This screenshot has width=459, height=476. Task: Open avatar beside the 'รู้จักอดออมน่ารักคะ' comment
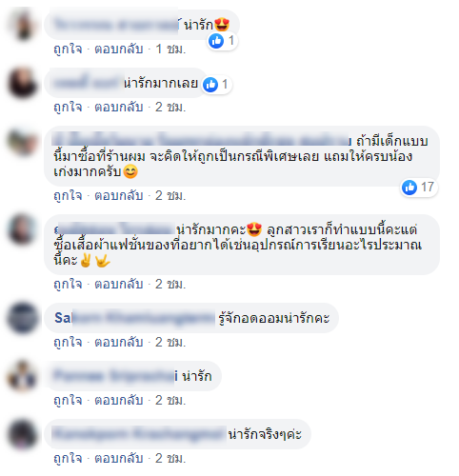(x=23, y=318)
